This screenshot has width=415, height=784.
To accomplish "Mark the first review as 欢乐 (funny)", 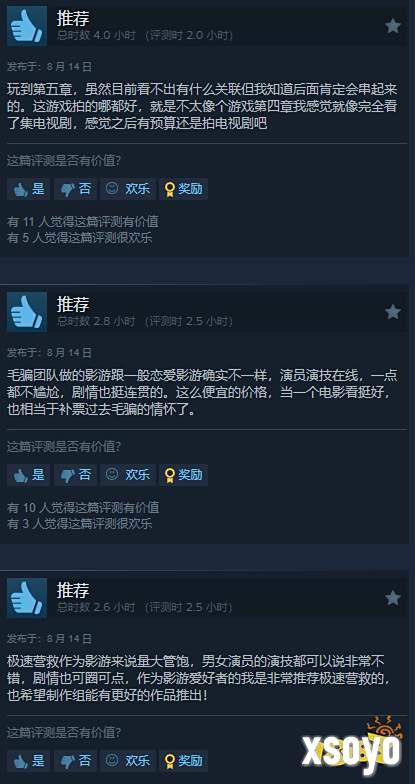I will coord(128,189).
